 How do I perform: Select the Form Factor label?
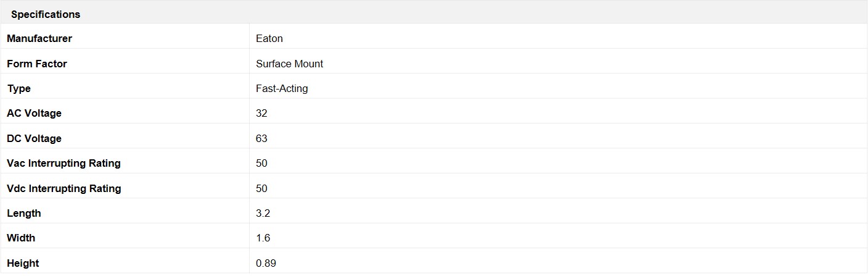coord(37,64)
